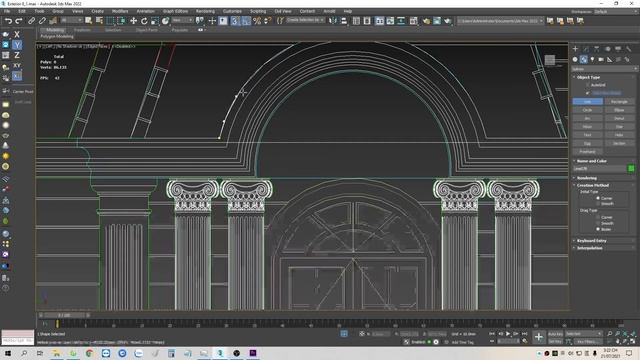Open the Animation menu
The image size is (640, 360).
click(145, 11)
